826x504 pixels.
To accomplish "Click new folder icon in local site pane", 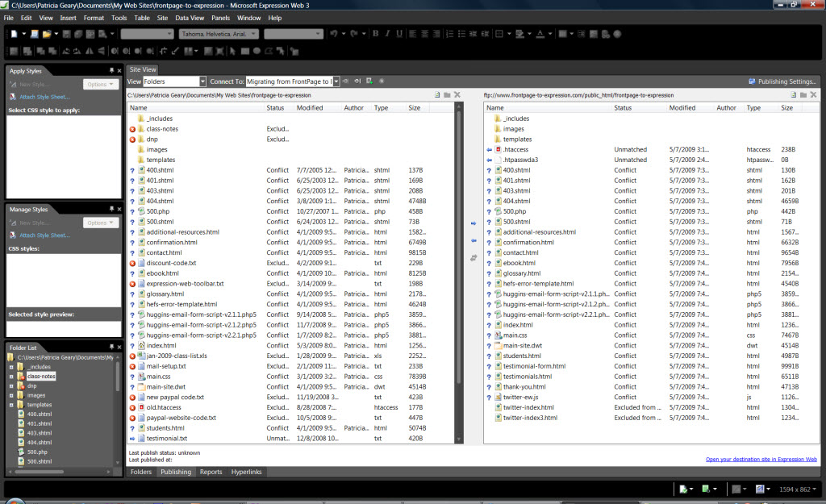I will tap(447, 95).
